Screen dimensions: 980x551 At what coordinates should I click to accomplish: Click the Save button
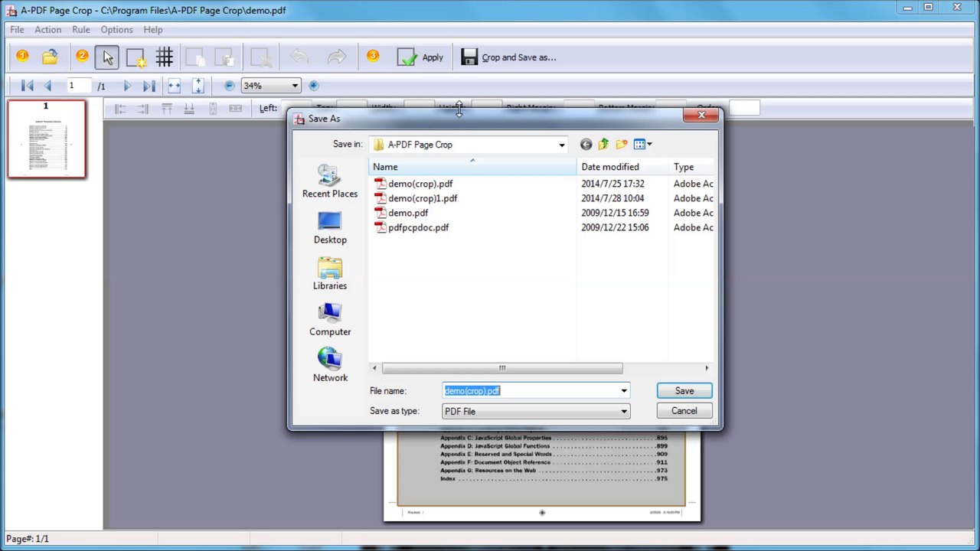coord(684,391)
